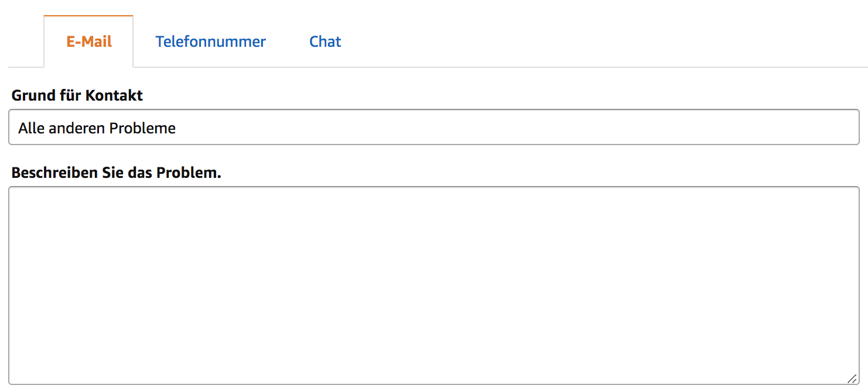868x392 pixels.
Task: Click the 'Alle anderen Probleme' selected value
Action: coord(97,128)
